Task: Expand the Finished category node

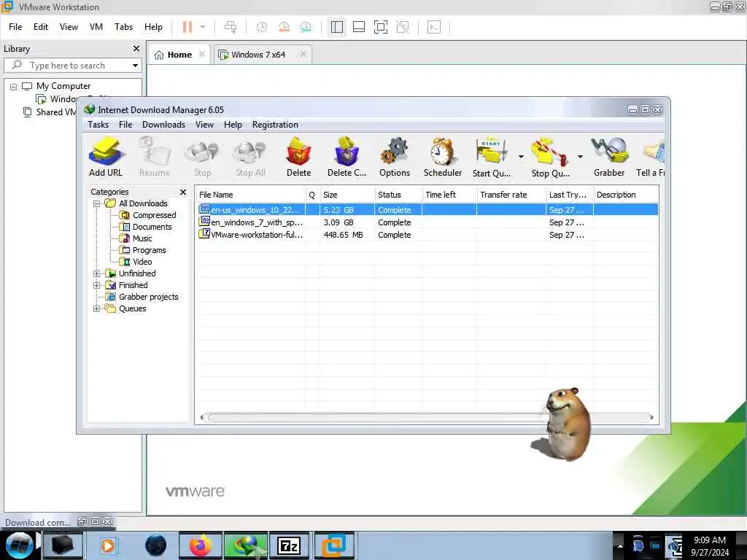Action: click(x=97, y=285)
